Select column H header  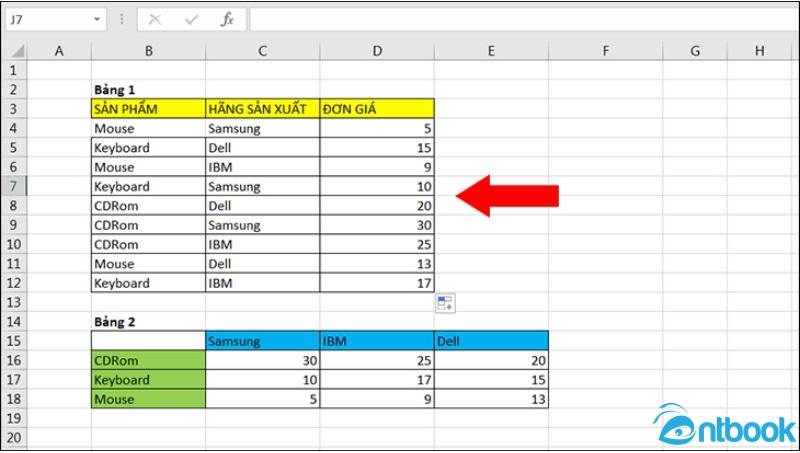click(760, 51)
